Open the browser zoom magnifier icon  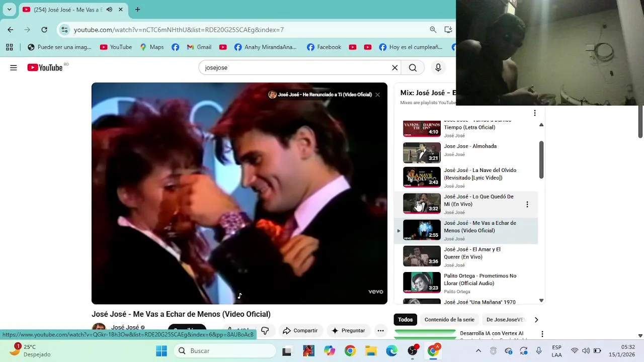(433, 30)
